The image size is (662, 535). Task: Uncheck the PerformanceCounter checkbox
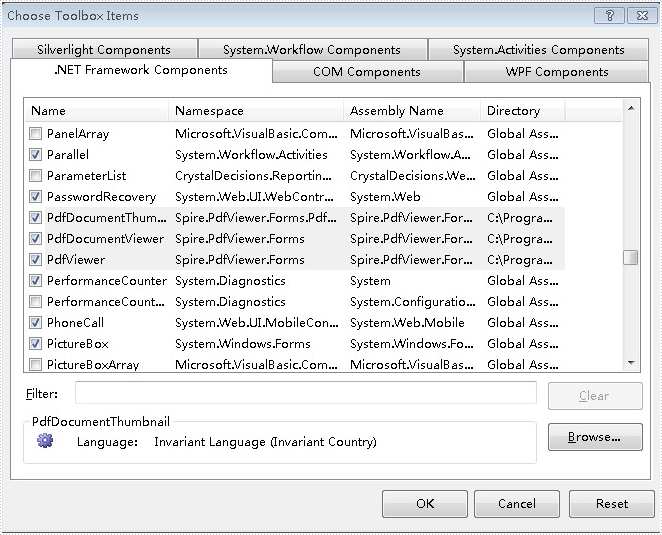[35, 281]
